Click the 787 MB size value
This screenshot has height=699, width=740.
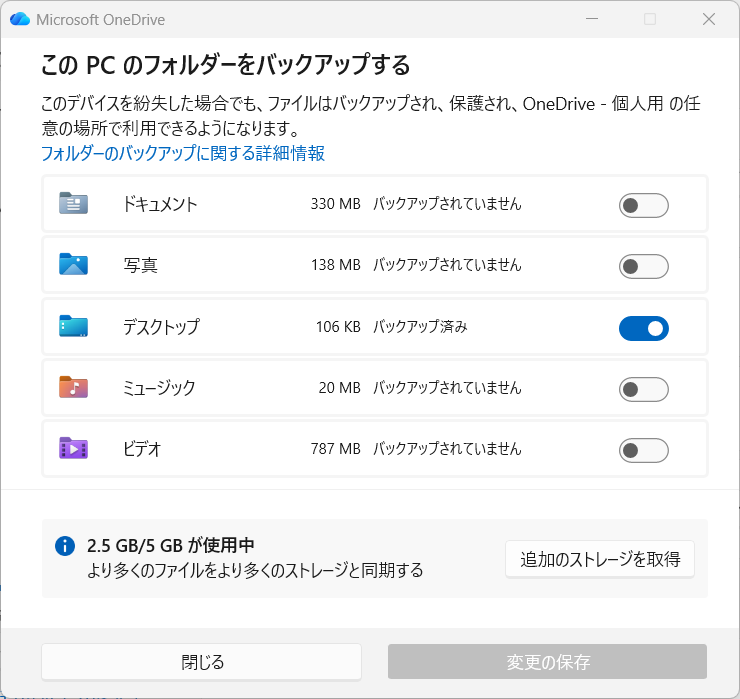[x=336, y=448]
